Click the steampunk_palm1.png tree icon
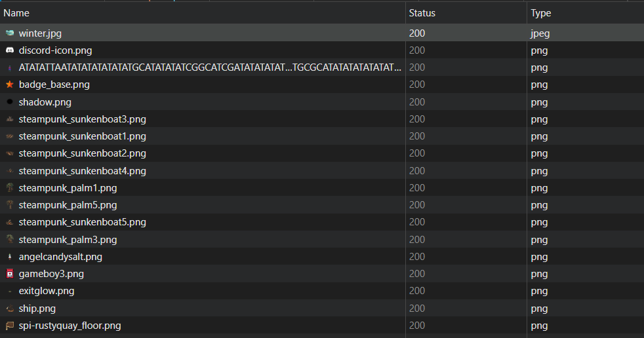Screen dimensions: 644x338 [x=9, y=188]
